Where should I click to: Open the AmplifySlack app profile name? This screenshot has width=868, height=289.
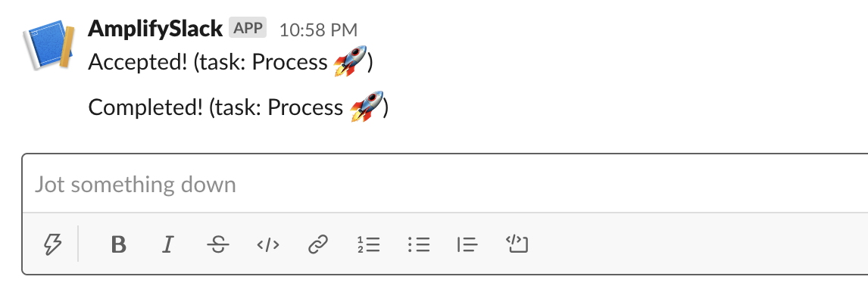click(155, 29)
